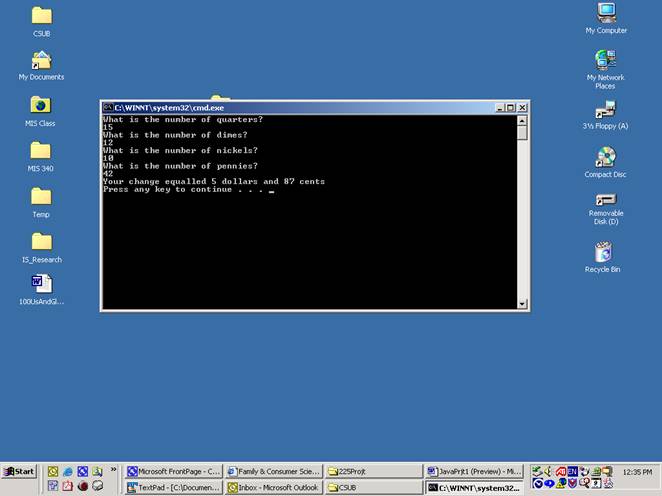Click the shield icon in the system tray
The image size is (662, 496).
pos(572,483)
